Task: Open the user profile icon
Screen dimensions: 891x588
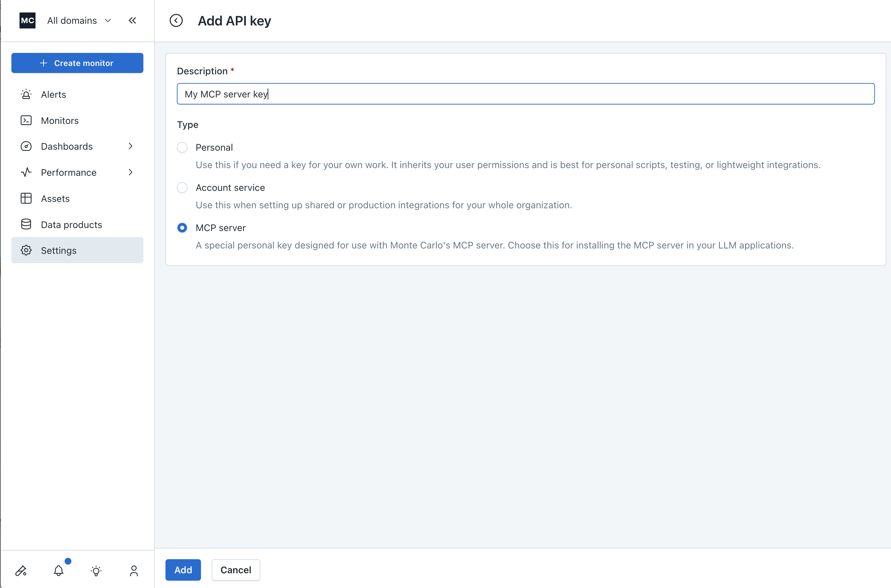Action: click(134, 570)
